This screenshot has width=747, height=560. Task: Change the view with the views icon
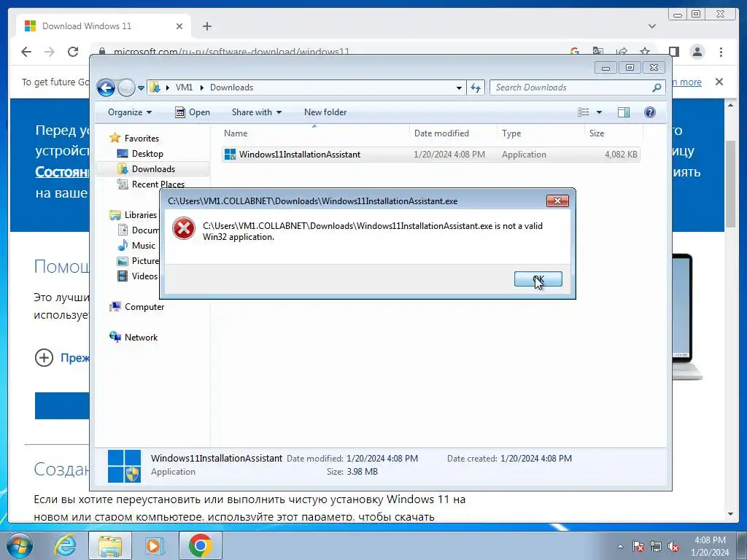coord(584,112)
